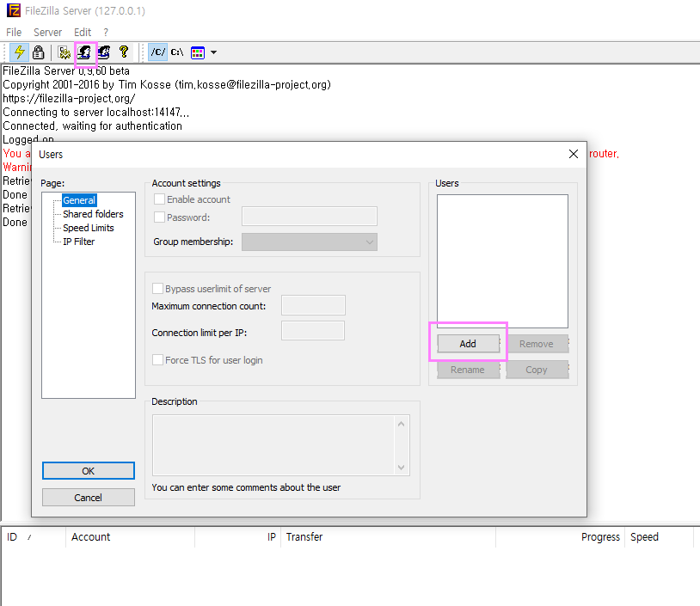Click the Progress column header
The width and height of the screenshot is (700, 606).
coord(561,537)
